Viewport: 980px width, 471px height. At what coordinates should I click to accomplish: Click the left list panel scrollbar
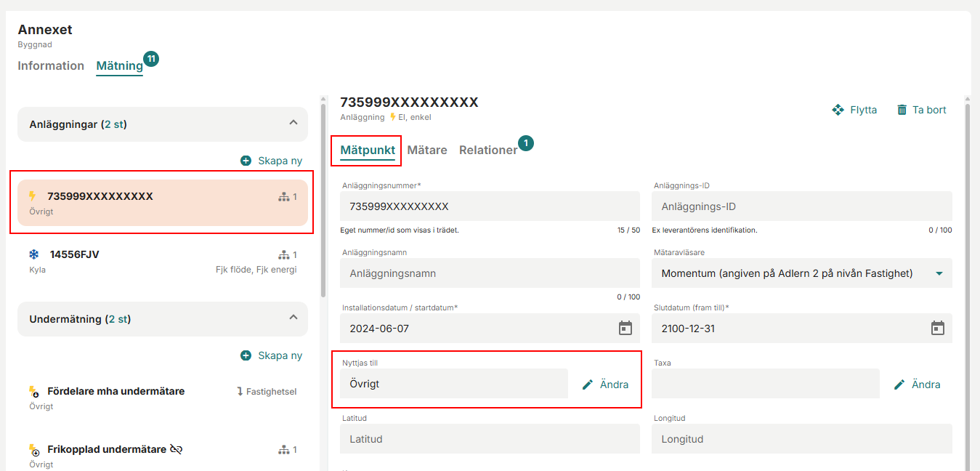[323, 196]
